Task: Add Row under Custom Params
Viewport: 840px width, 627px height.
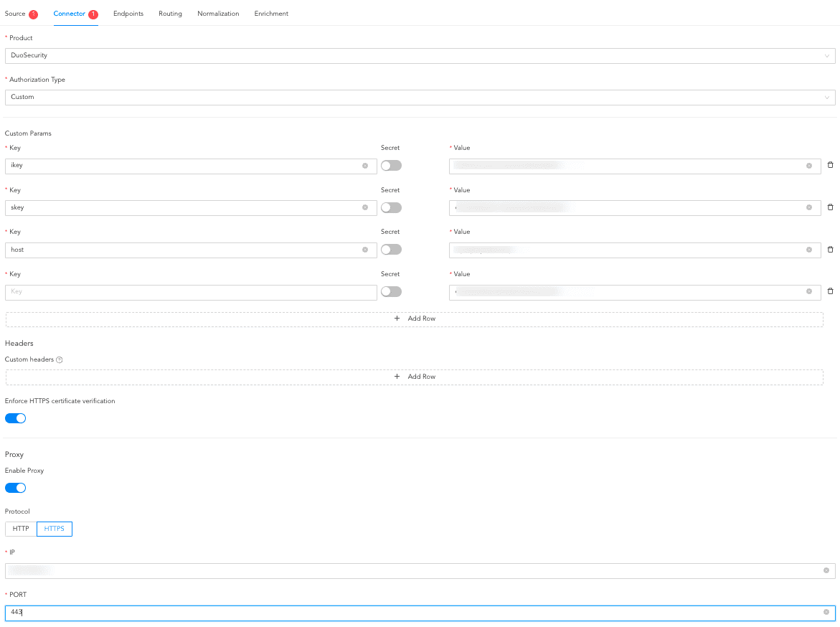Action: tap(415, 319)
